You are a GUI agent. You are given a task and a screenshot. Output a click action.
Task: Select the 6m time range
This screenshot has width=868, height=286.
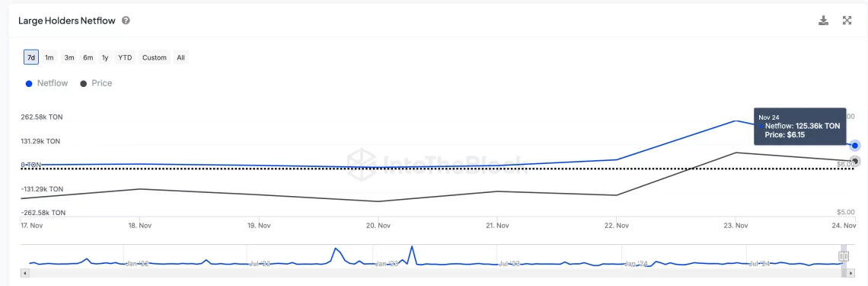[88, 57]
